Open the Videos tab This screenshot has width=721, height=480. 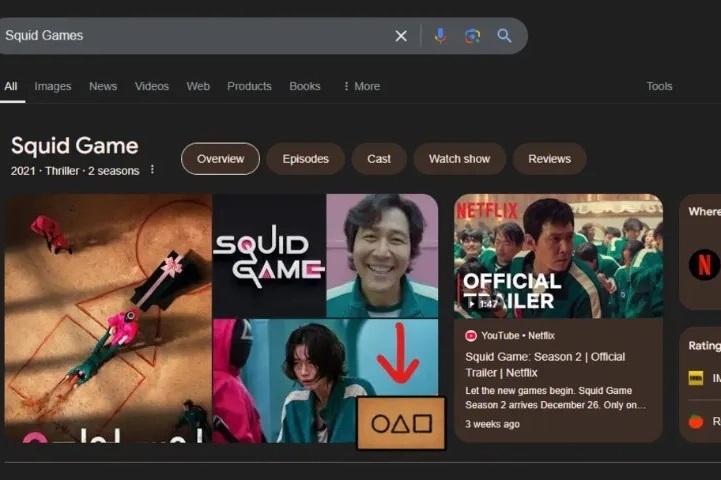[152, 86]
